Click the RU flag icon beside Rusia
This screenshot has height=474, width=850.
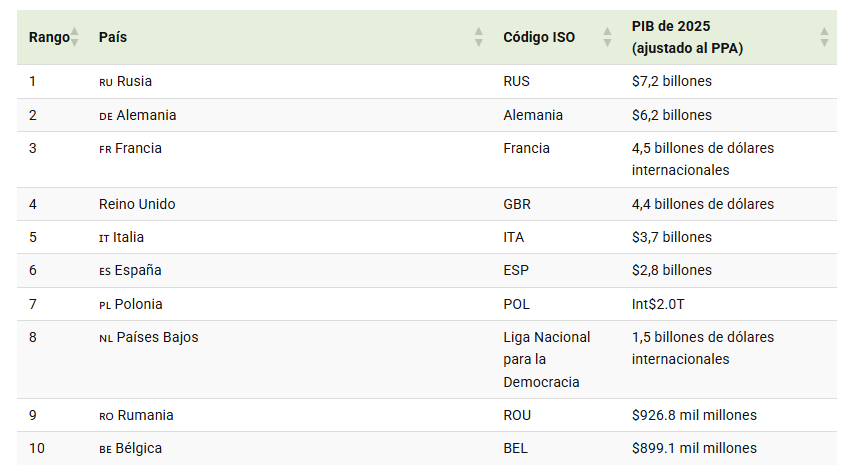[x=105, y=82]
